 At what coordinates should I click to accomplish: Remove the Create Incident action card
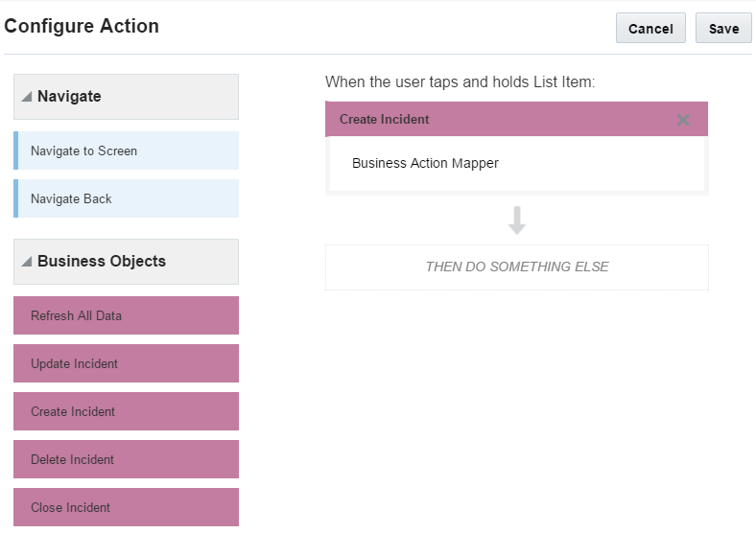click(683, 120)
